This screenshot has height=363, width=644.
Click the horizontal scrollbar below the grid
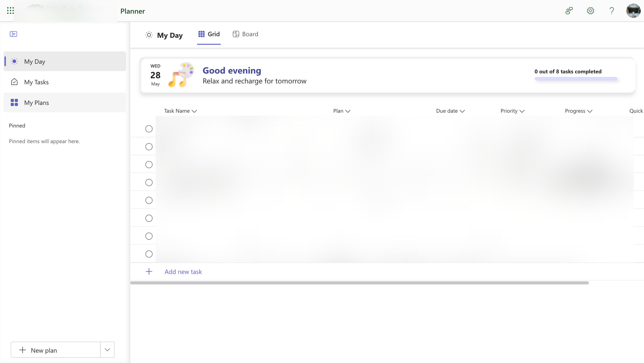click(x=359, y=283)
